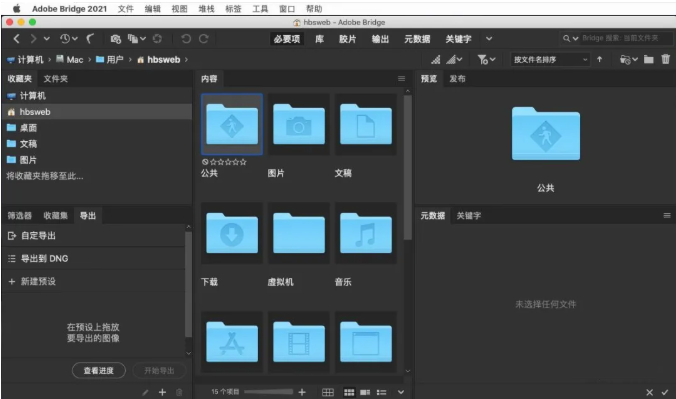
Task: Open the Metadata panel menu icon
Action: coord(667,215)
